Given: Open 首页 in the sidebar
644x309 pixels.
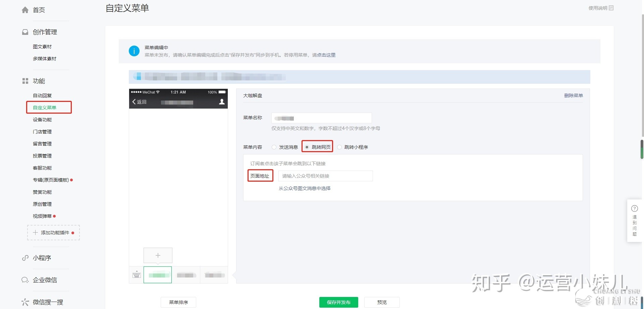Looking at the screenshot, I should coord(39,10).
